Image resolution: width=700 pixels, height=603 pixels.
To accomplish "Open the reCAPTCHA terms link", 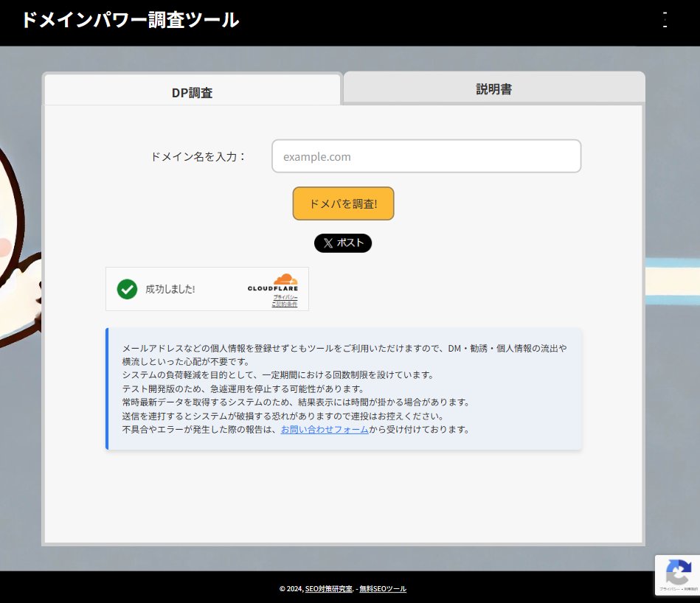I will pyautogui.click(x=690, y=588).
